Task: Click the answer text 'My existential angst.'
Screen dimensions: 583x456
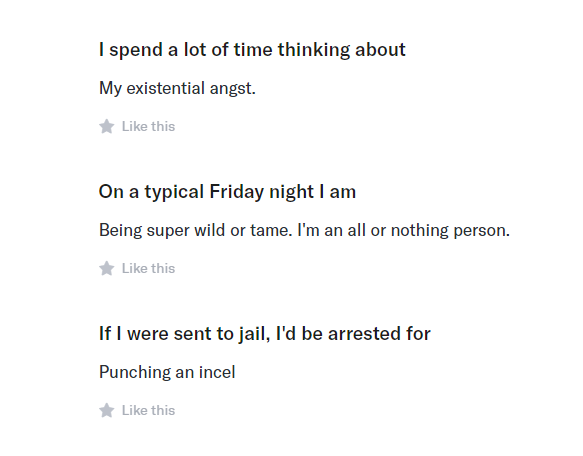Action: click(177, 89)
